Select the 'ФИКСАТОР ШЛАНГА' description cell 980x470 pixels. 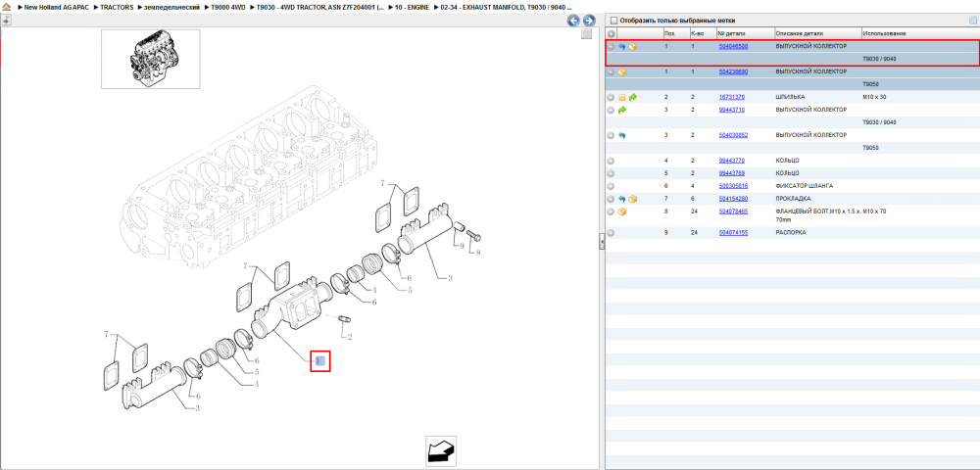point(805,186)
